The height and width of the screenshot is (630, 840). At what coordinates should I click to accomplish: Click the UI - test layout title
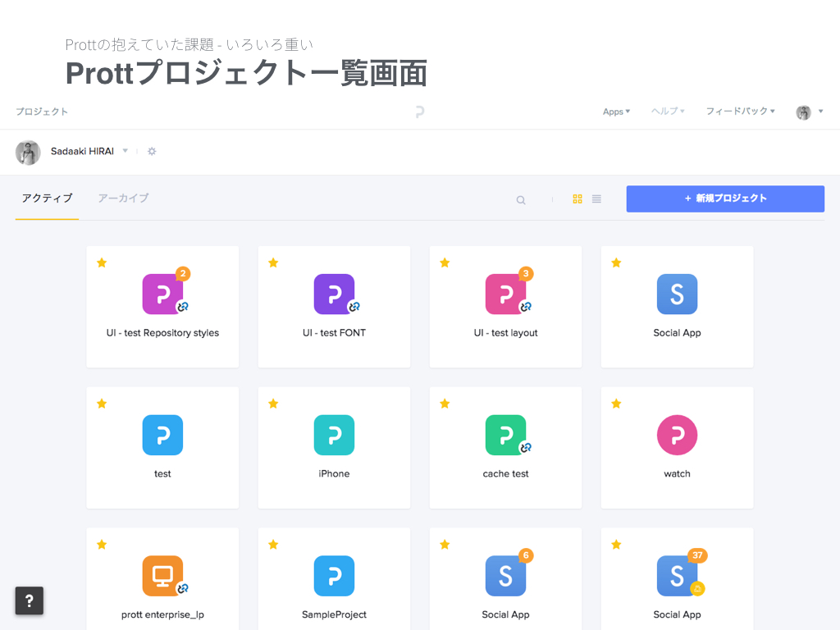pyautogui.click(x=505, y=333)
